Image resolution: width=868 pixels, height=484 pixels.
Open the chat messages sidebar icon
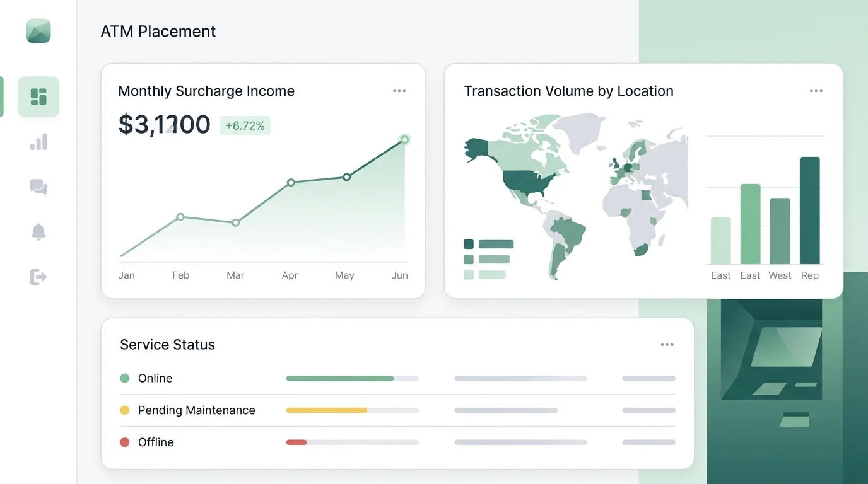38,187
